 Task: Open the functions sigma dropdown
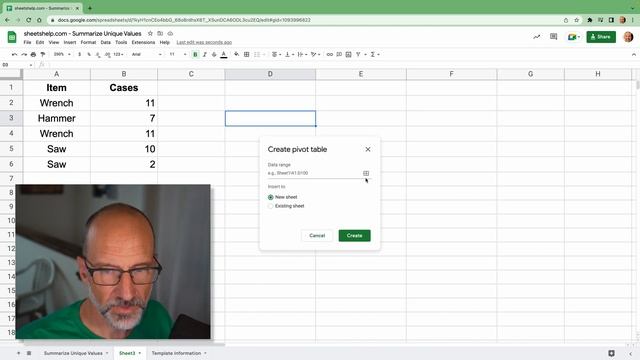coord(375,54)
